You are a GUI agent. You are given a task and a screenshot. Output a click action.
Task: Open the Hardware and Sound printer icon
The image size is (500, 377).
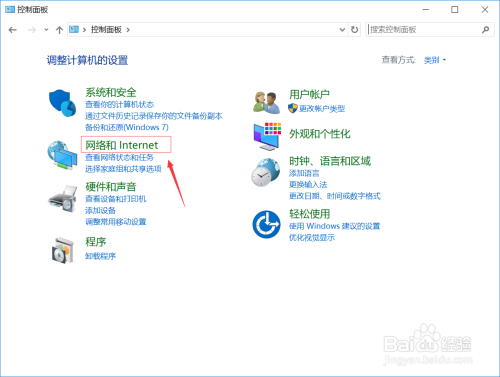point(63,199)
